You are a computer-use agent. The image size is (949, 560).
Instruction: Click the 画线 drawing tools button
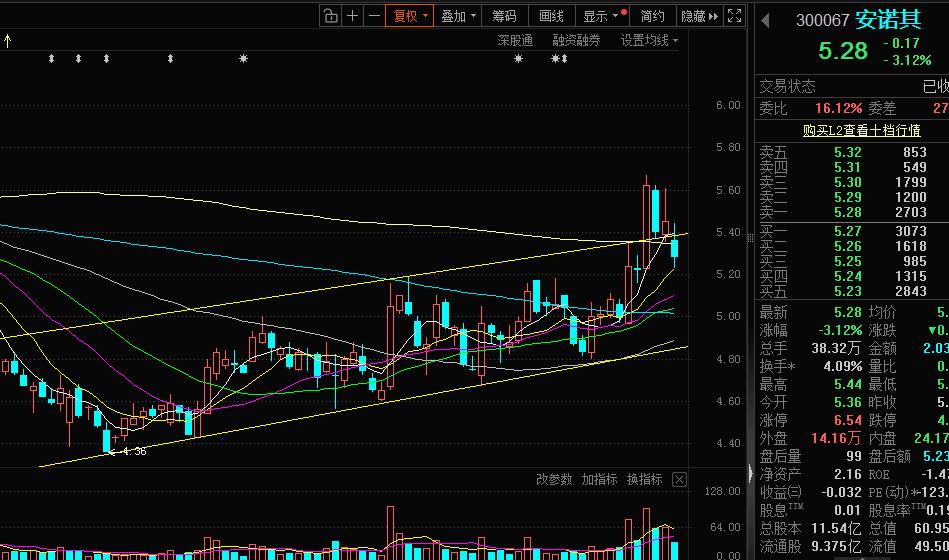point(551,16)
